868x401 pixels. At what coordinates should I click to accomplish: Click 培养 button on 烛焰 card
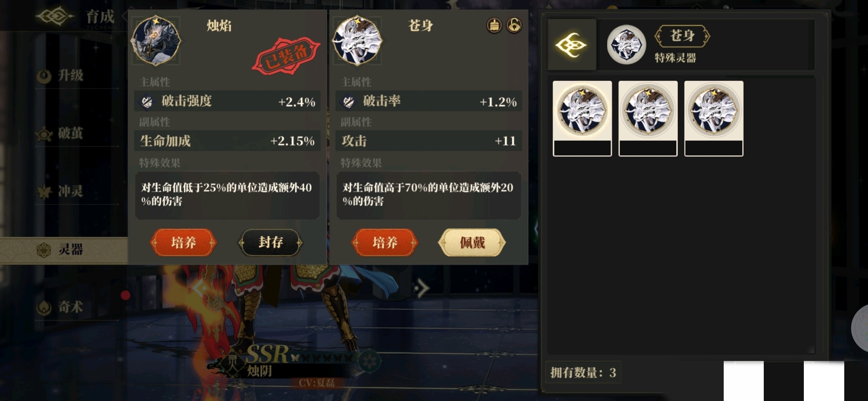pyautogui.click(x=183, y=242)
